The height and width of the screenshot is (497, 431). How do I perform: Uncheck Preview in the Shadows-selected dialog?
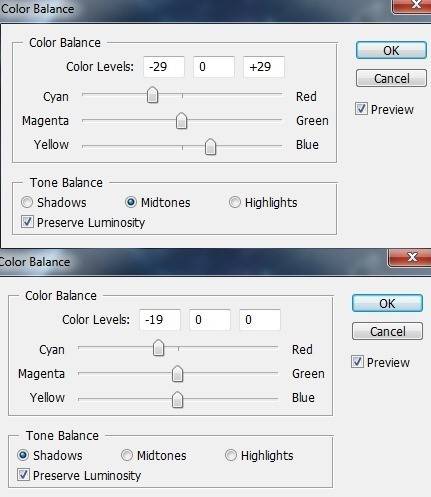357,362
